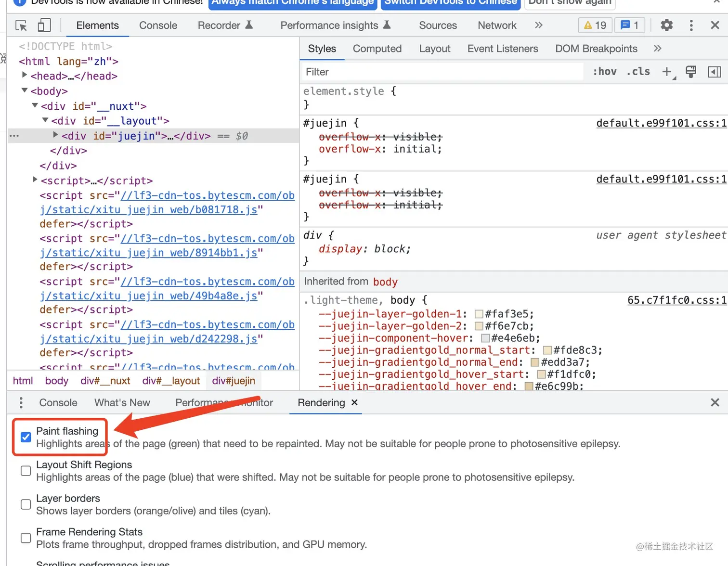Open the Performance insights tab

335,25
